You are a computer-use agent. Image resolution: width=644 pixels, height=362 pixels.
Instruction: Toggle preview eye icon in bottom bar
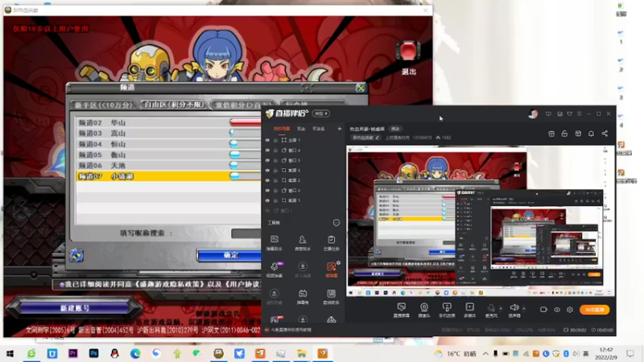coord(557,310)
